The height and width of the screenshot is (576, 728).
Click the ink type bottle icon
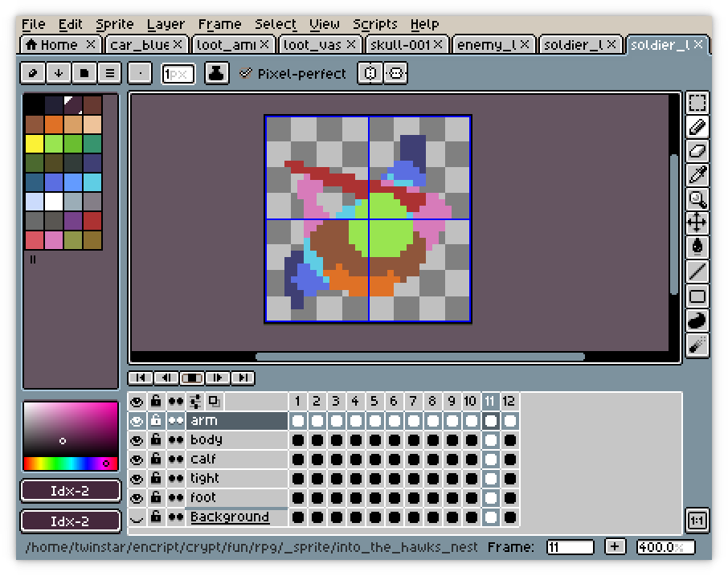(216, 73)
